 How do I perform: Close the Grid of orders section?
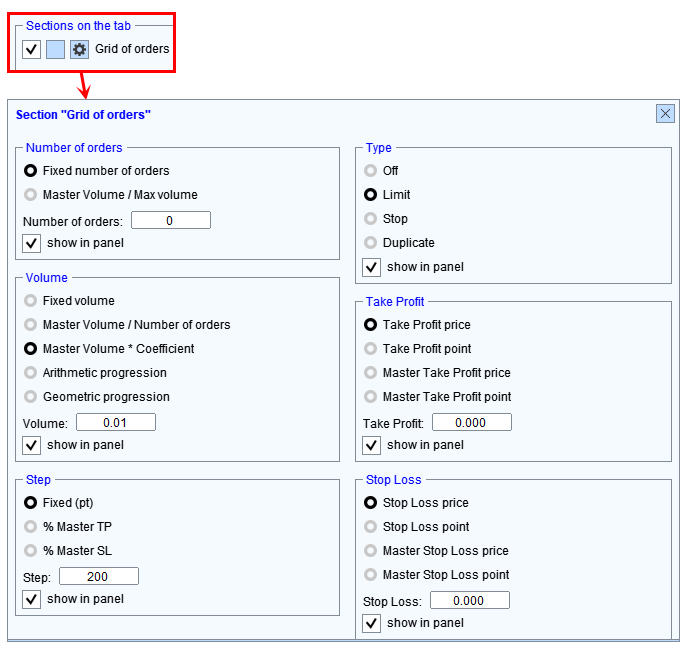click(x=665, y=114)
